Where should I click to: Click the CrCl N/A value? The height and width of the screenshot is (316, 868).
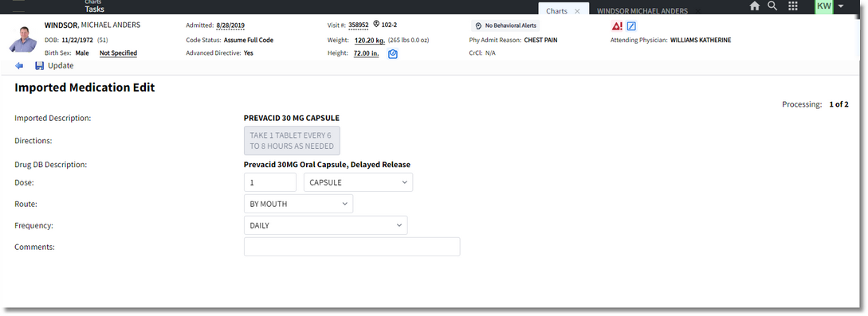[490, 53]
